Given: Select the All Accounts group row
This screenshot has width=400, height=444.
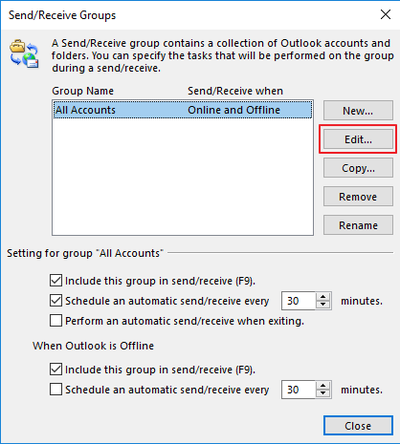Looking at the screenshot, I should pyautogui.click(x=183, y=110).
